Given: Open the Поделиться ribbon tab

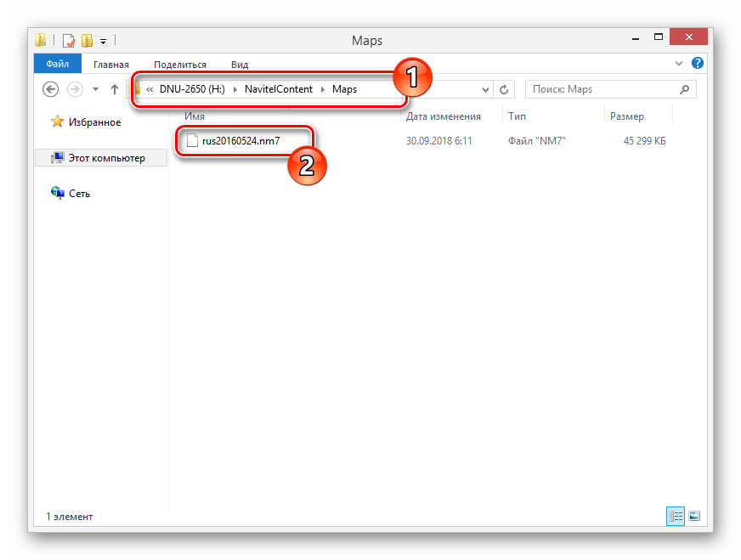Looking at the screenshot, I should [x=180, y=65].
